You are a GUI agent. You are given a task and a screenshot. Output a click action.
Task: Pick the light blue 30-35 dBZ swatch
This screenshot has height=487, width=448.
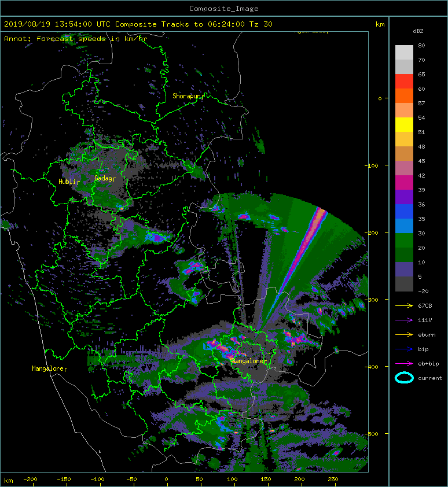[404, 226]
